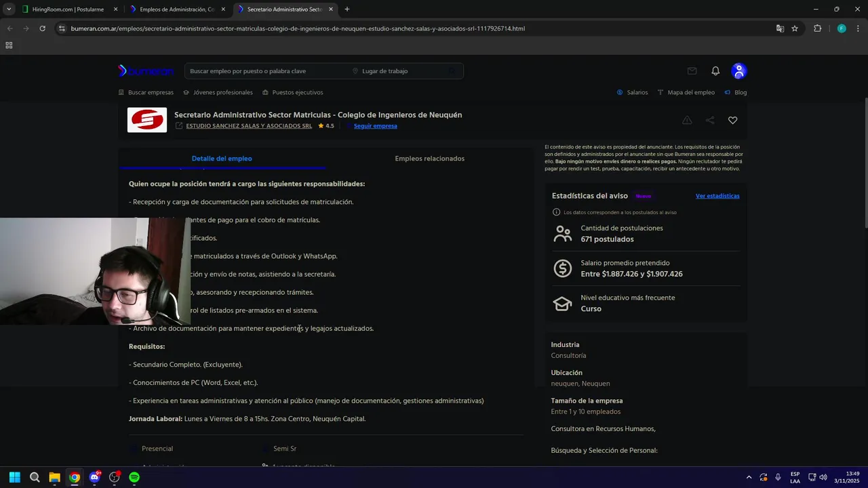Click the Nivel educativo value Curso

(x=591, y=309)
